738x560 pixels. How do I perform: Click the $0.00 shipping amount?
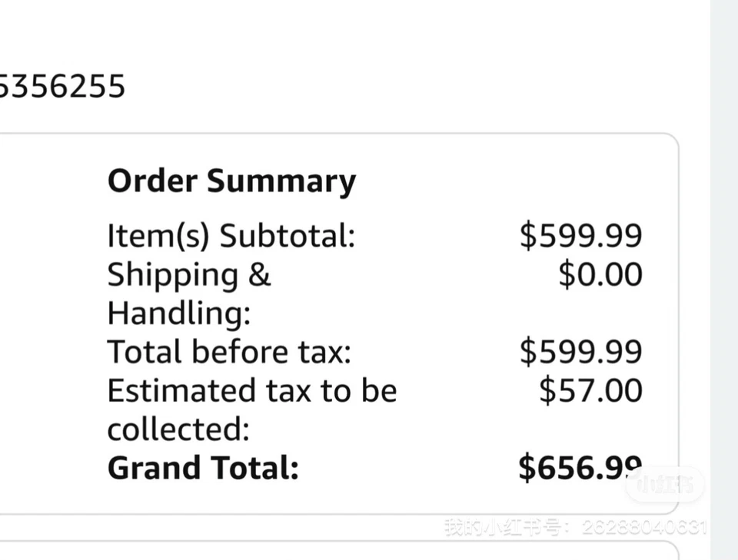coord(600,275)
